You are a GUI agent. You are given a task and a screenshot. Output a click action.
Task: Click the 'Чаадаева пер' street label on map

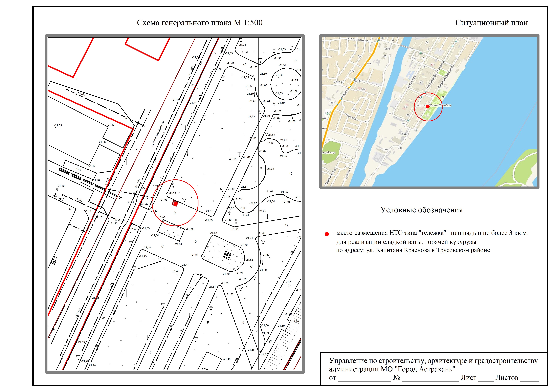[x=359, y=40]
